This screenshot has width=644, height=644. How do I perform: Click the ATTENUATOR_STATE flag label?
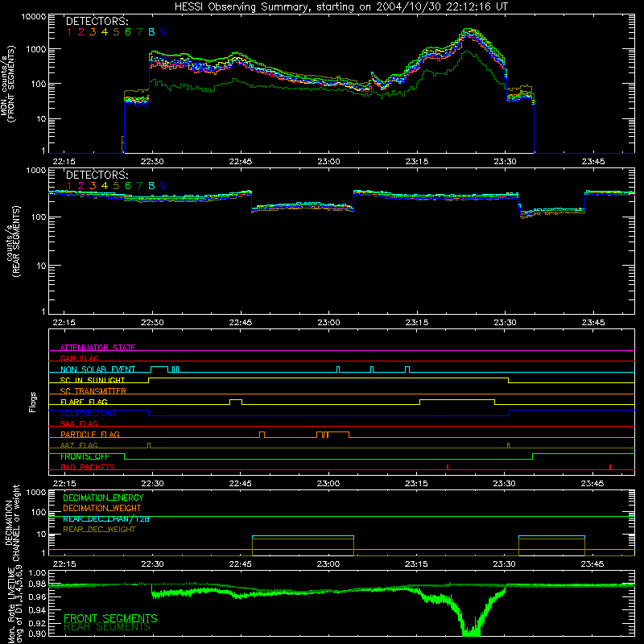point(97,348)
